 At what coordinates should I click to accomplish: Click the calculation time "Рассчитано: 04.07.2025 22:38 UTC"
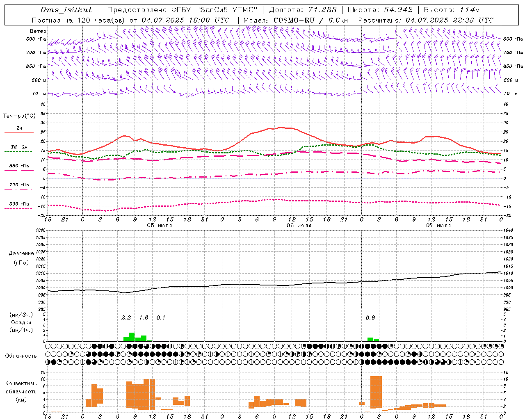click(426, 20)
